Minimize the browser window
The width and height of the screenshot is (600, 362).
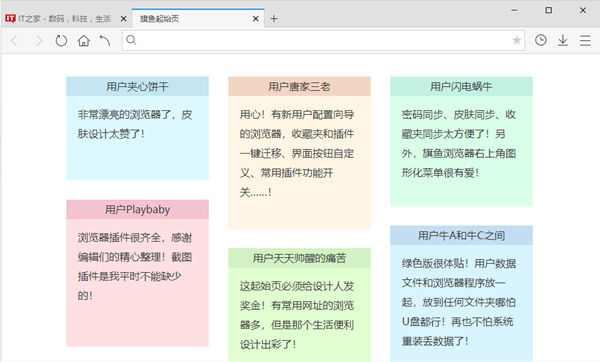coord(514,10)
